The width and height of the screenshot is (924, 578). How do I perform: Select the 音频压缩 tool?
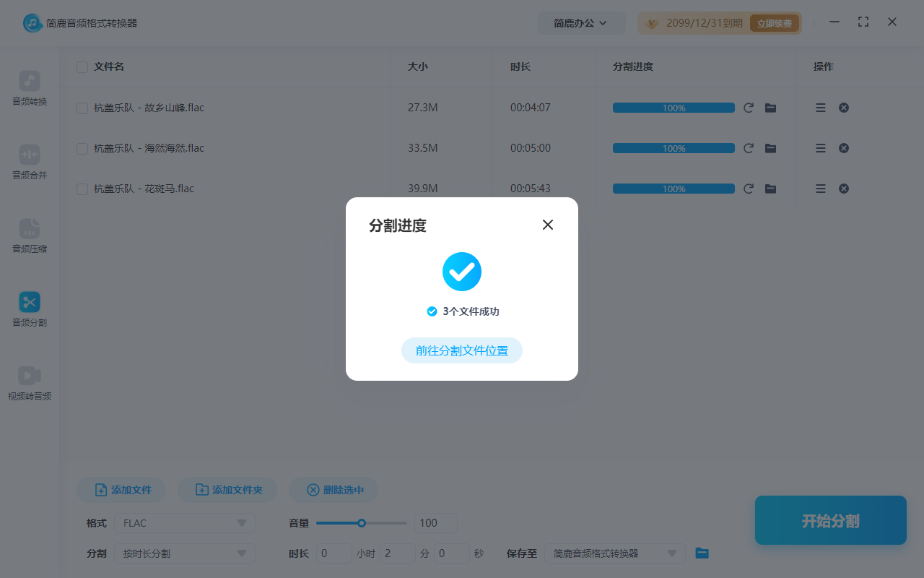[29, 236]
